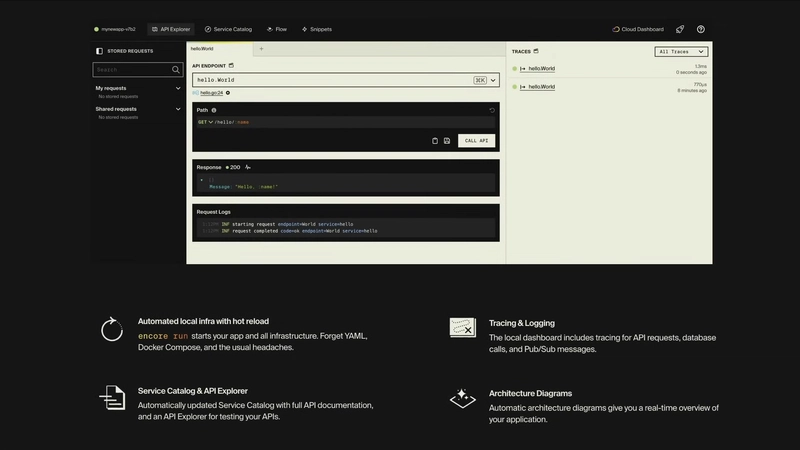Click the Service Catalog documents icon
Viewport: 800px width, 450px height.
pos(112,397)
